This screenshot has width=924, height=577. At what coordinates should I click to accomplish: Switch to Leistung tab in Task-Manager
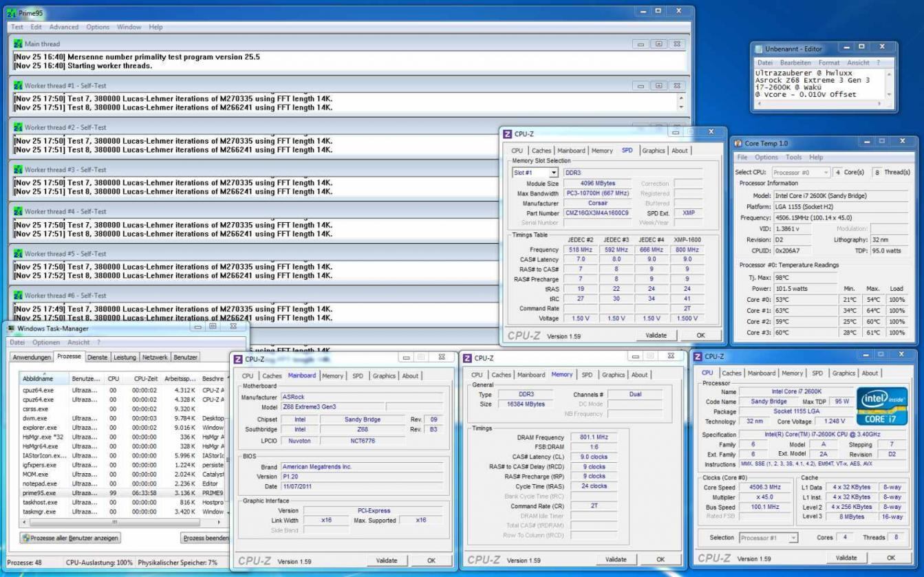[125, 358]
